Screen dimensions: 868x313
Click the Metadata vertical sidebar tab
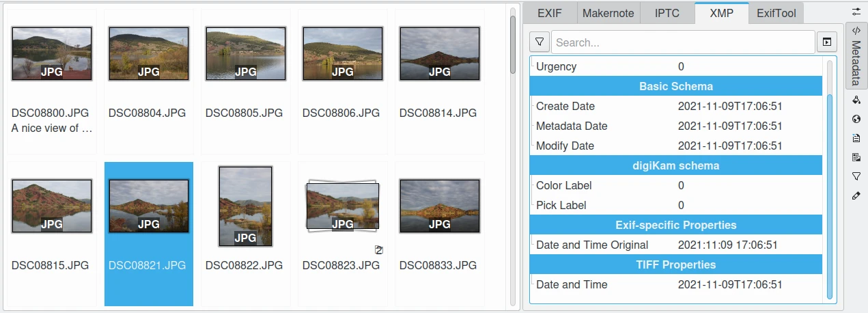point(856,55)
